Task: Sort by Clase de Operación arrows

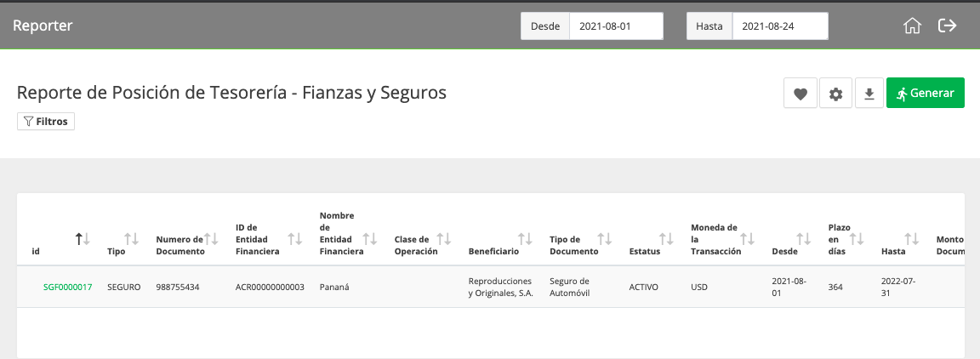Action: click(x=444, y=238)
